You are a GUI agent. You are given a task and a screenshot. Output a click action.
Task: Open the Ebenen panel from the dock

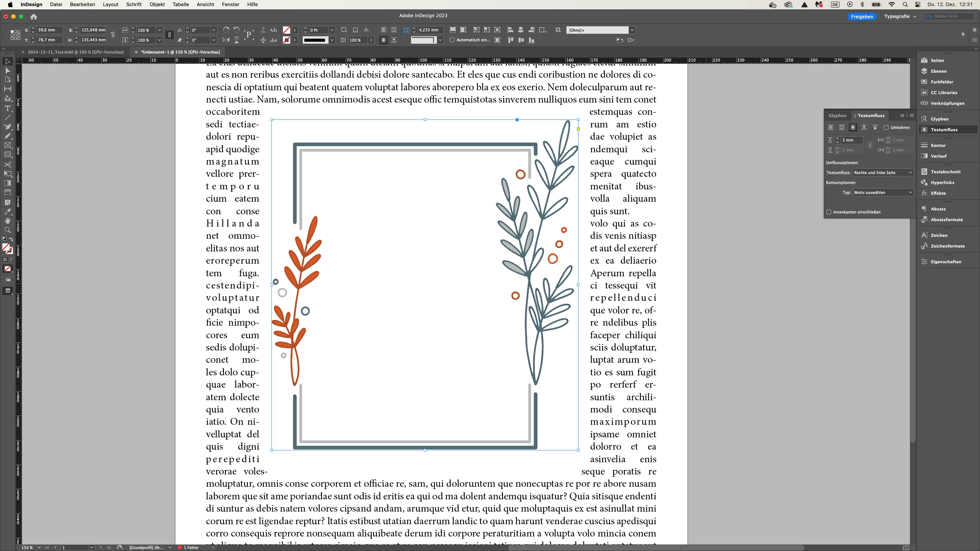tap(938, 71)
